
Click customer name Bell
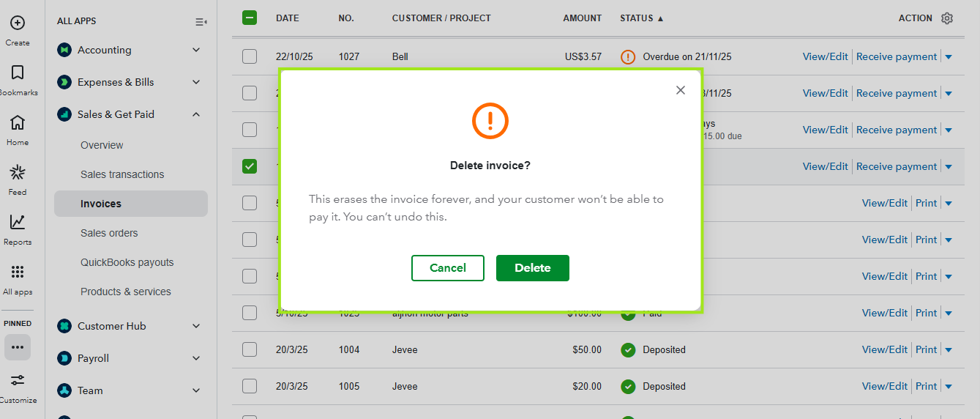point(400,56)
